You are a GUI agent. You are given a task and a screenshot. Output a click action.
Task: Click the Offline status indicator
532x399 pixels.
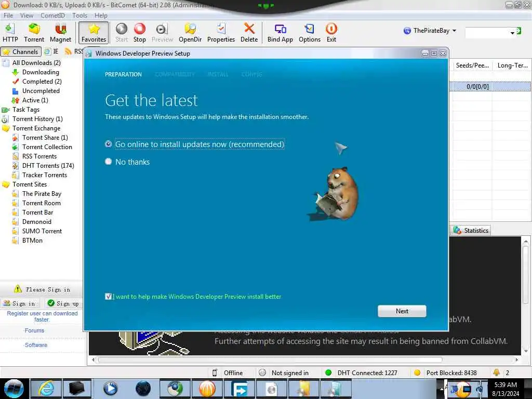pos(228,373)
